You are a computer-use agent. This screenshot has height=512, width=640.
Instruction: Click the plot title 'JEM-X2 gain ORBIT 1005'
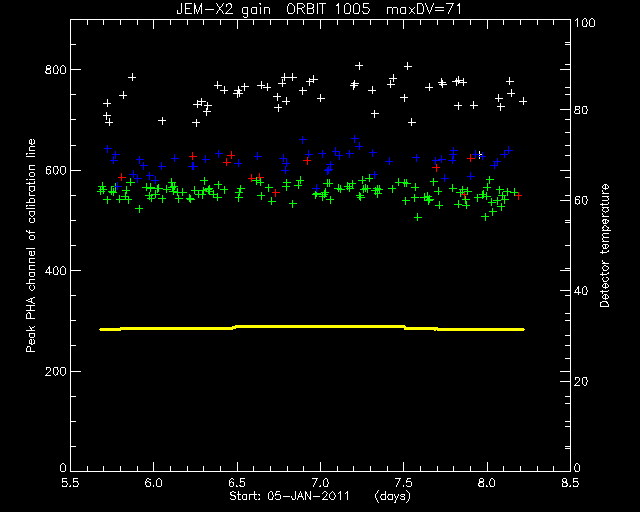point(273,9)
